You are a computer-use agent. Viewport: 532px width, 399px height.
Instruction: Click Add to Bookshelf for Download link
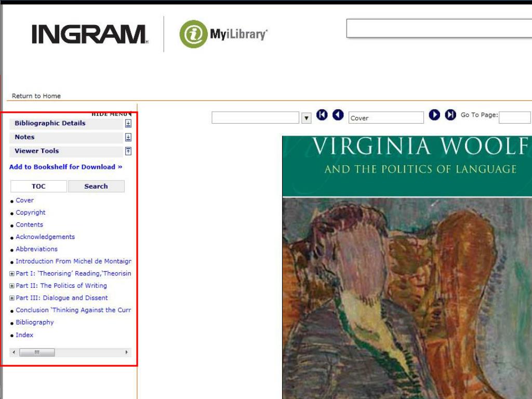(x=65, y=167)
